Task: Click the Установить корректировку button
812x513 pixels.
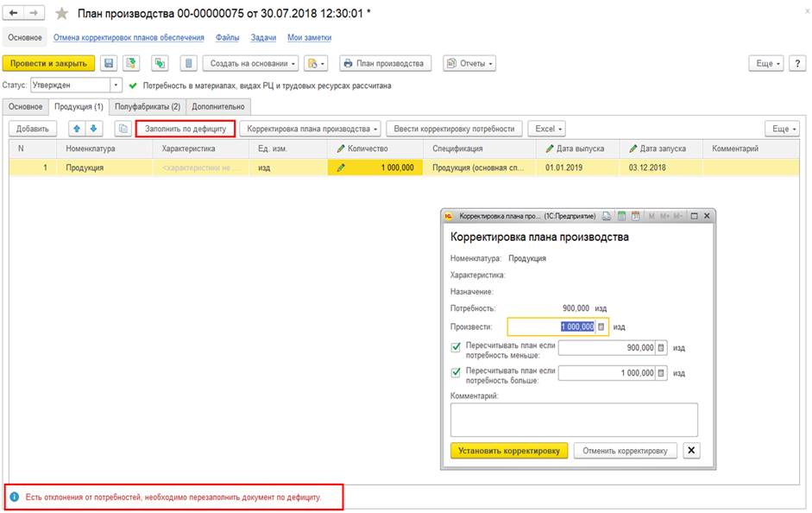Action: click(509, 451)
